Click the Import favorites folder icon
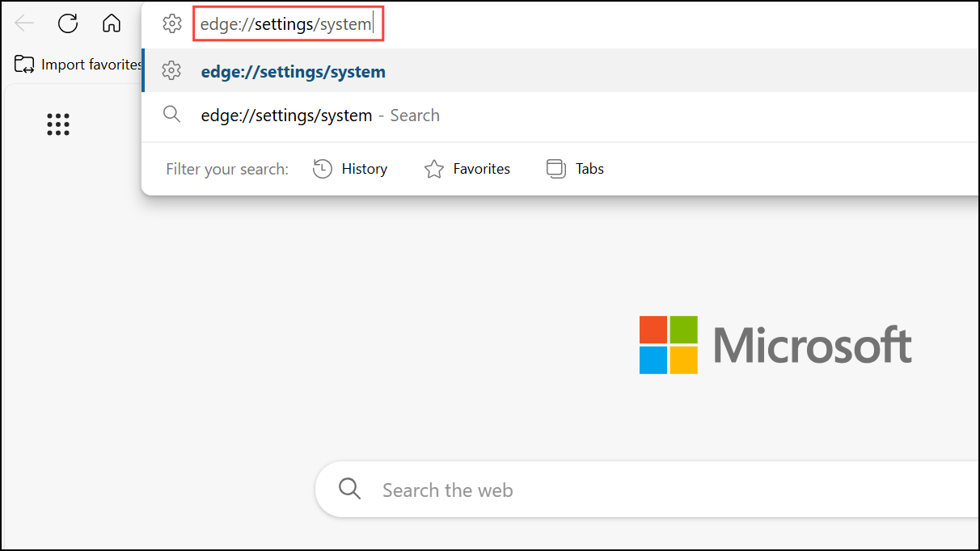Screen dimensions: 980x551 point(24,65)
